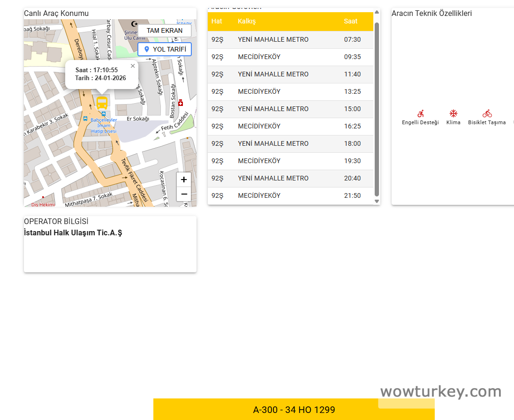The width and height of the screenshot is (514, 420).
Task: Zoom in using the map plus button
Action: pyautogui.click(x=183, y=179)
